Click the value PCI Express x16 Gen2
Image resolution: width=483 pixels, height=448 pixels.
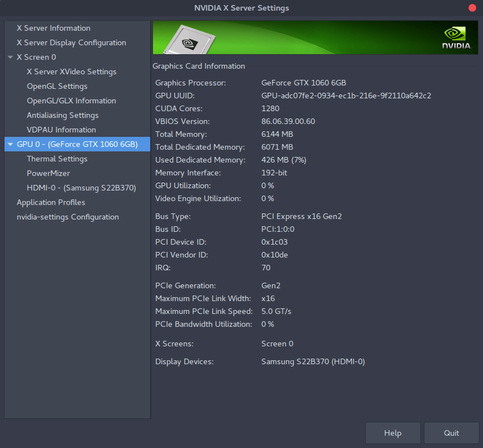tap(302, 216)
